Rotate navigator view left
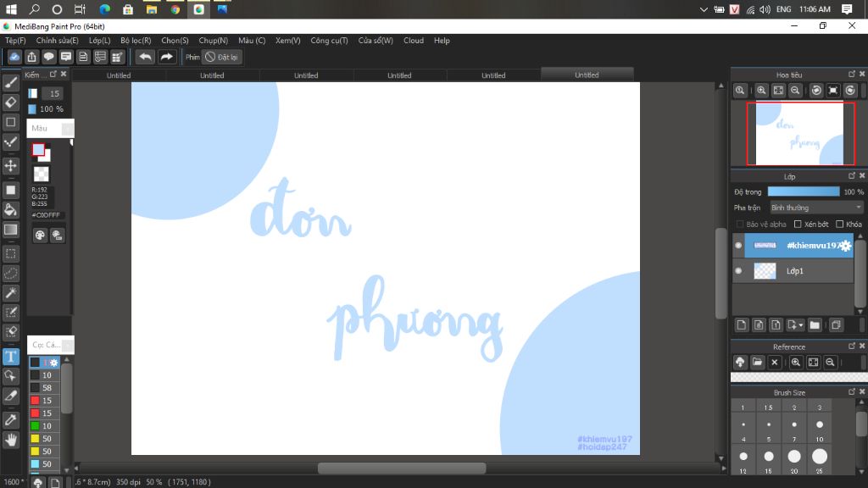 click(x=816, y=91)
